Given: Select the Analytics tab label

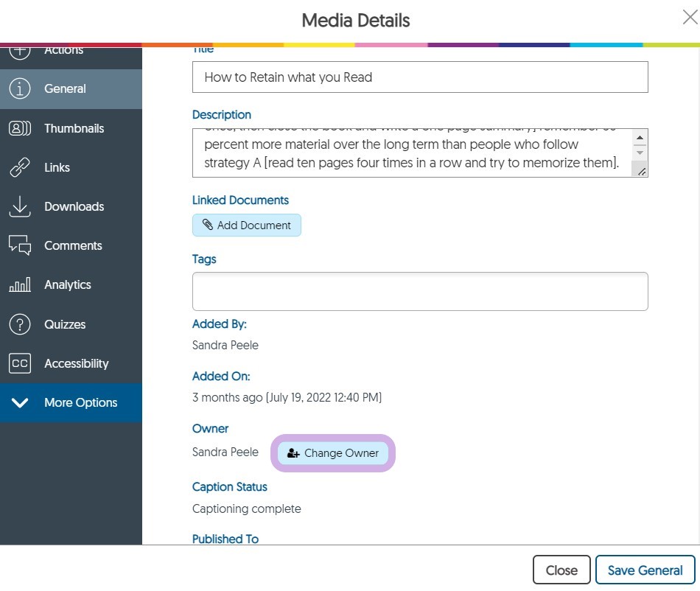Looking at the screenshot, I should pyautogui.click(x=68, y=285).
